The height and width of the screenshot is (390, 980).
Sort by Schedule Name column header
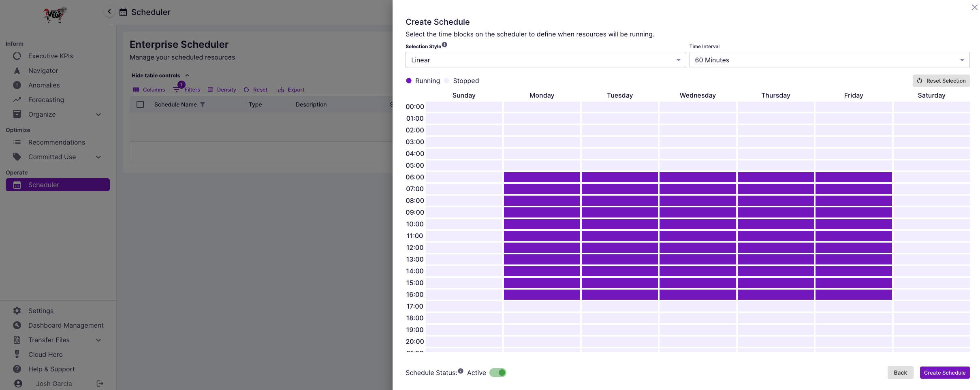point(175,104)
